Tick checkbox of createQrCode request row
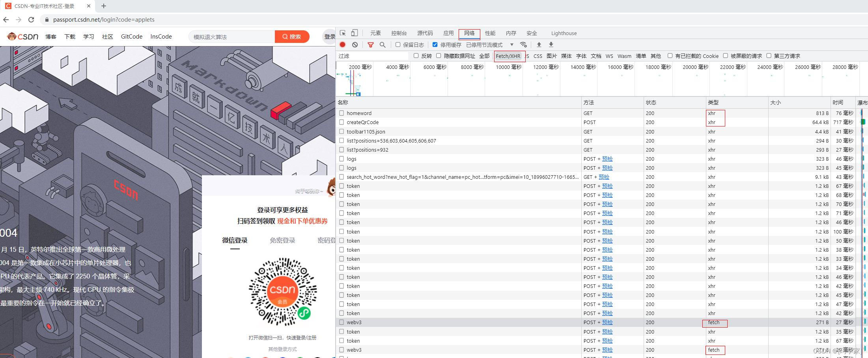 tap(342, 122)
